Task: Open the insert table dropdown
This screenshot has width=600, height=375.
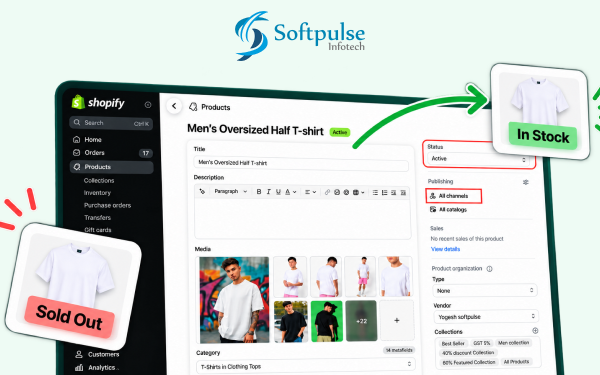Action: click(359, 192)
